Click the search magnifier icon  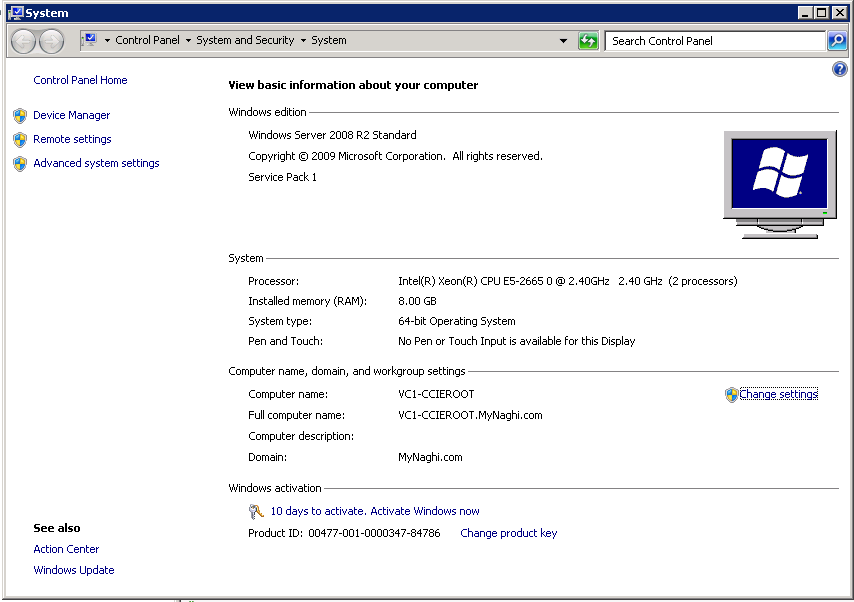coord(837,41)
